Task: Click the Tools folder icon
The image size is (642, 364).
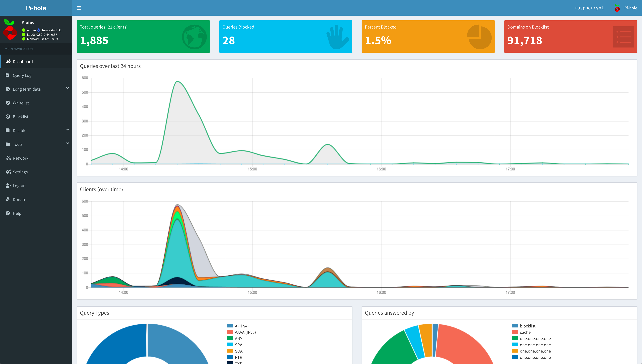Action: click(8, 144)
